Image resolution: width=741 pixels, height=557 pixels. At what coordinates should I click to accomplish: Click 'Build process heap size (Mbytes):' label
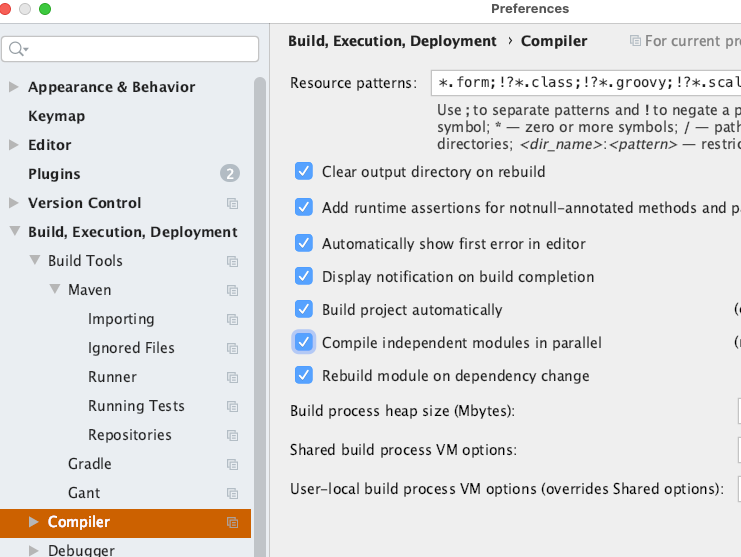click(402, 411)
